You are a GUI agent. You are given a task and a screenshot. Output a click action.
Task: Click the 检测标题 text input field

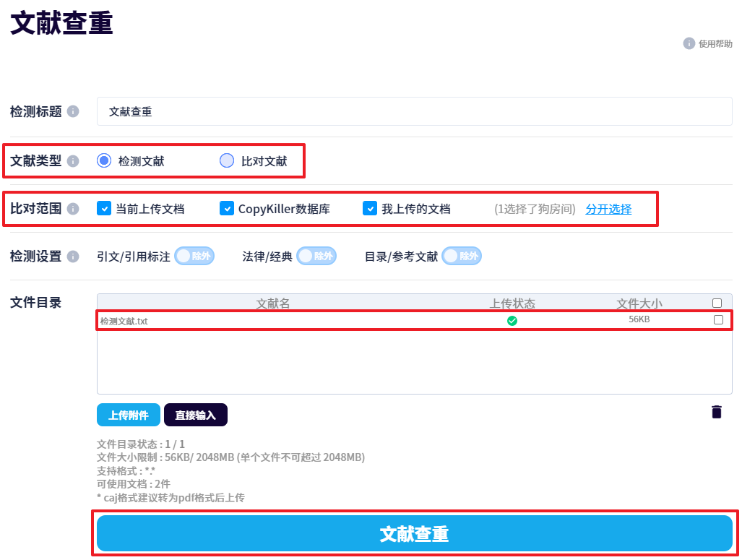[x=414, y=112]
